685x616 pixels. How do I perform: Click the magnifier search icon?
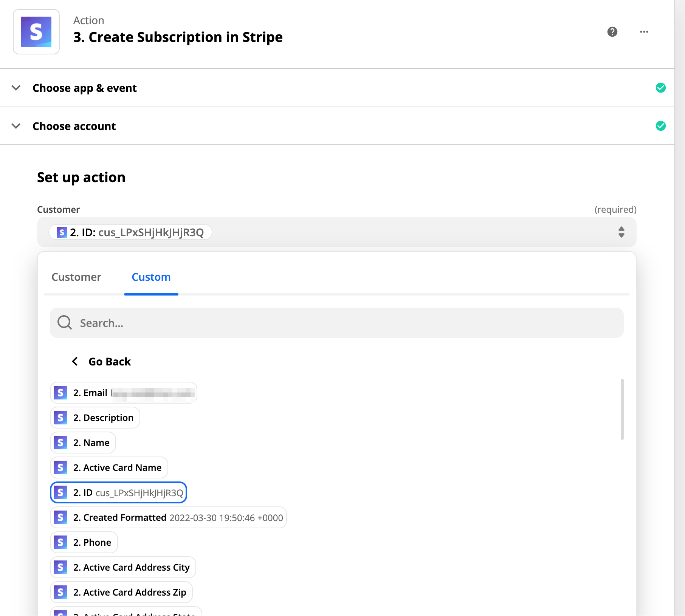pos(65,323)
